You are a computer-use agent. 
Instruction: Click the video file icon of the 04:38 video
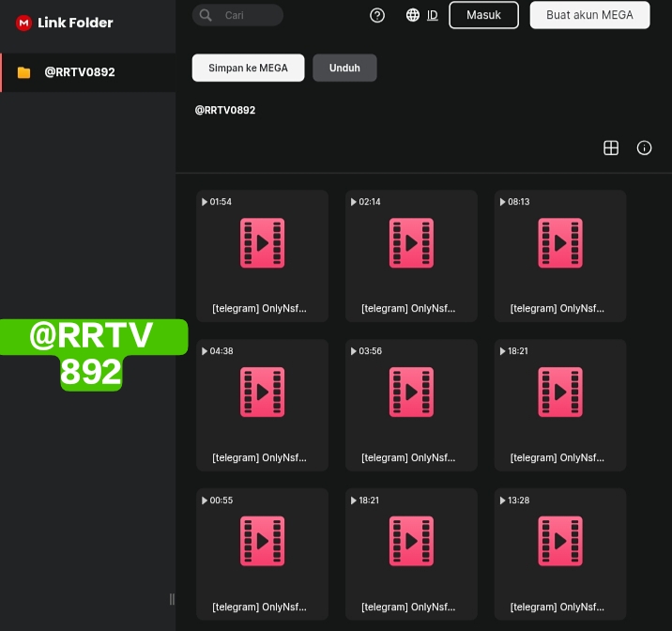(262, 392)
